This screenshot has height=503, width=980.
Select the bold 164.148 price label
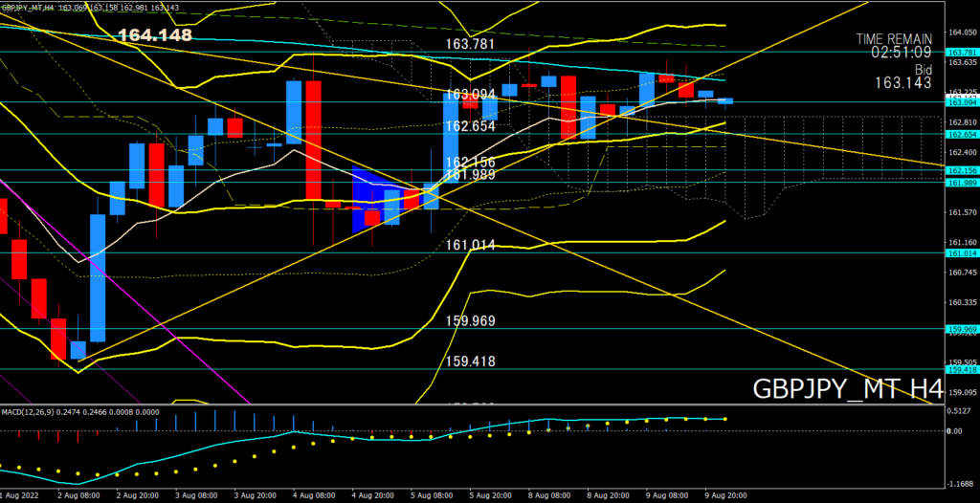tap(155, 35)
